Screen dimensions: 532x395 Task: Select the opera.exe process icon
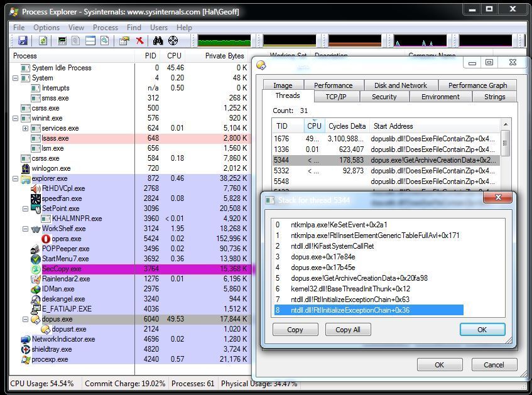pos(46,239)
